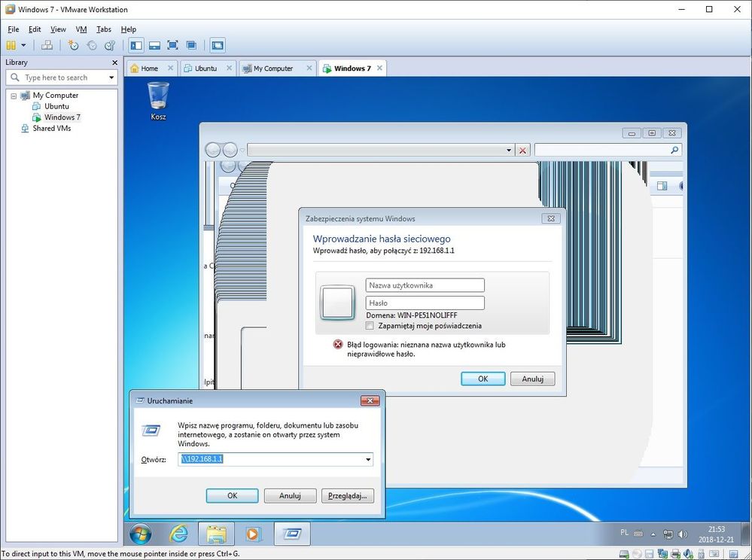Enter full screen mode from toolbar

coord(172,45)
